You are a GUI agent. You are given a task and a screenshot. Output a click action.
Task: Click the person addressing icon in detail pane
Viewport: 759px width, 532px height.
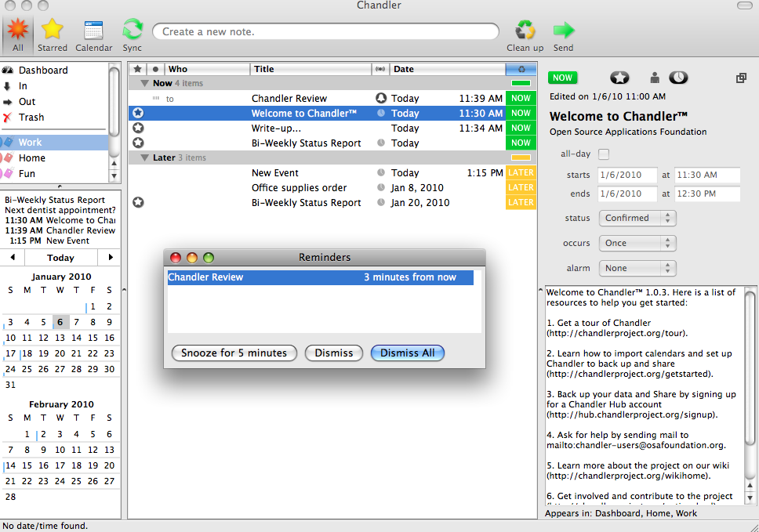655,78
